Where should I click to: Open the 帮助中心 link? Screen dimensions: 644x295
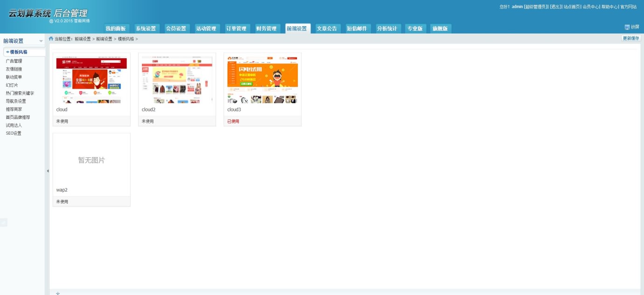[x=609, y=7]
